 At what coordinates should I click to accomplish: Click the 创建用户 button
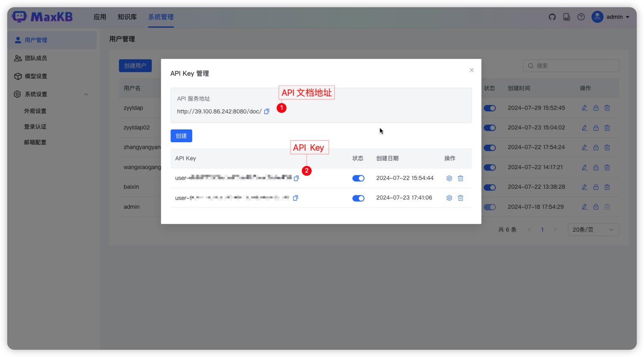[135, 66]
